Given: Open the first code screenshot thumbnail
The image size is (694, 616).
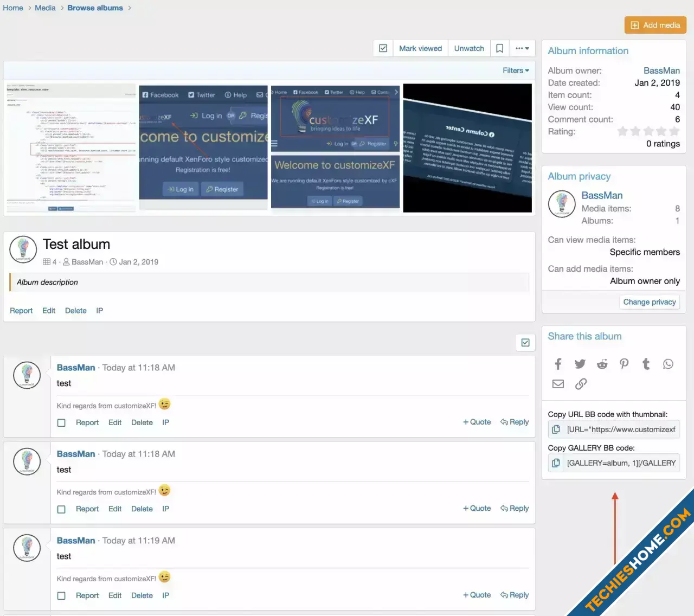Looking at the screenshot, I should pyautogui.click(x=70, y=148).
